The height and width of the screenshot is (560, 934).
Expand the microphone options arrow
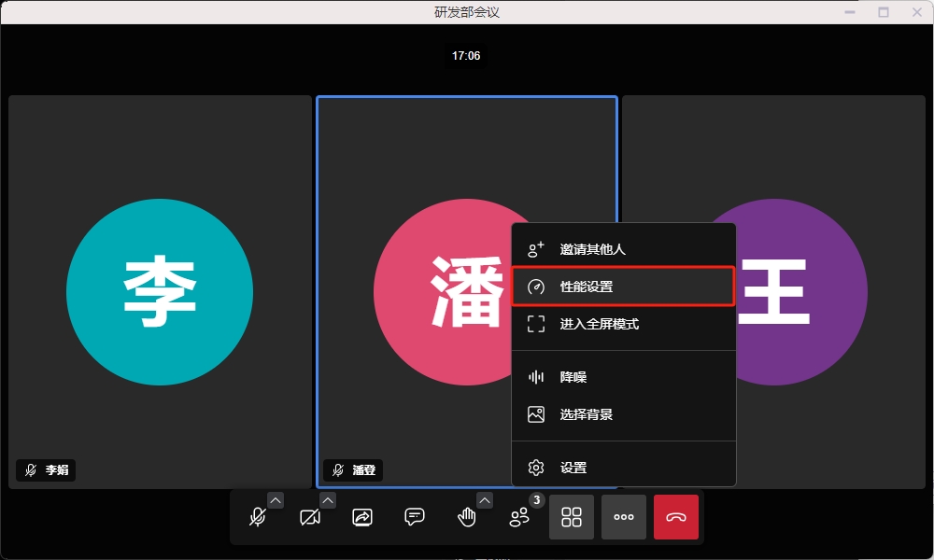point(276,500)
